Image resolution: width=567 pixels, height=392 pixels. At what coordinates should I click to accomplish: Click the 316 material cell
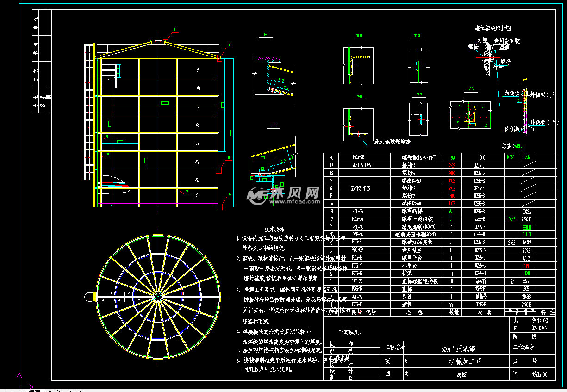(482, 157)
